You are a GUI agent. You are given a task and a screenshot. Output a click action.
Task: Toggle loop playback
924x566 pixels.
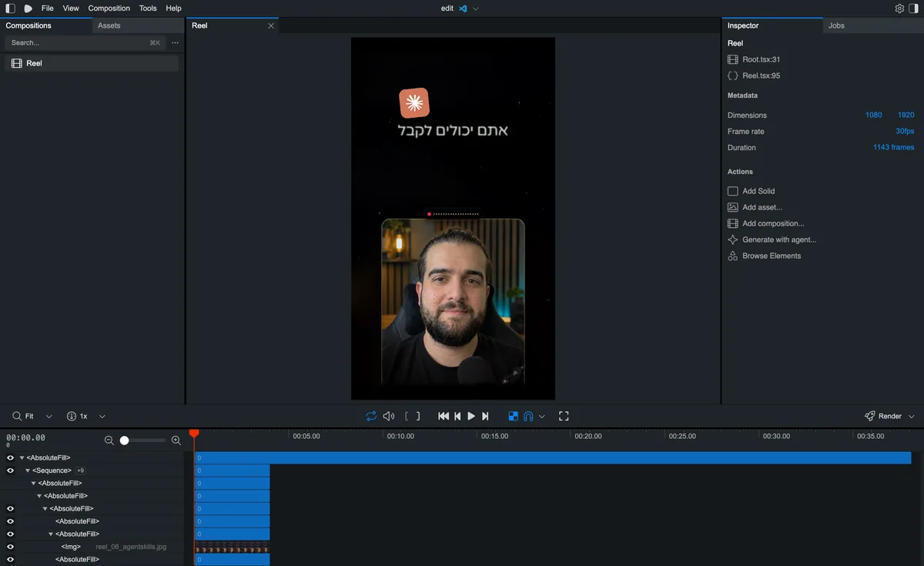pos(371,416)
